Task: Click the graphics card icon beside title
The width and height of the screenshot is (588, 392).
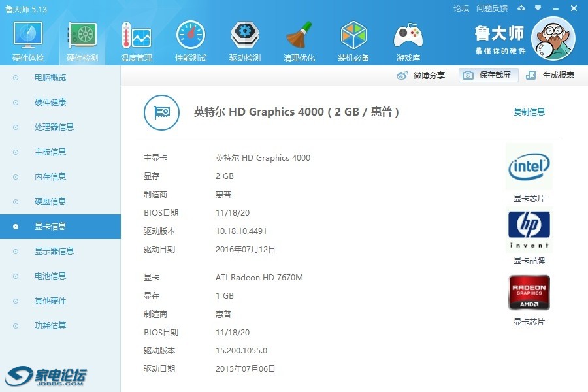Action: pyautogui.click(x=161, y=112)
